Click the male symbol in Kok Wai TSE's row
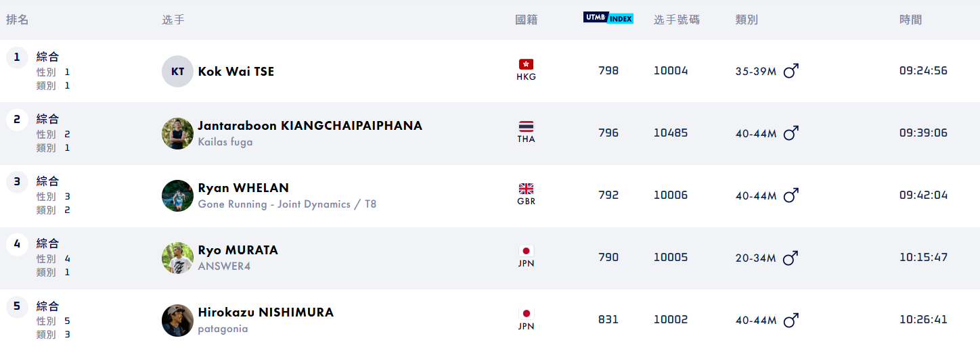 point(790,71)
